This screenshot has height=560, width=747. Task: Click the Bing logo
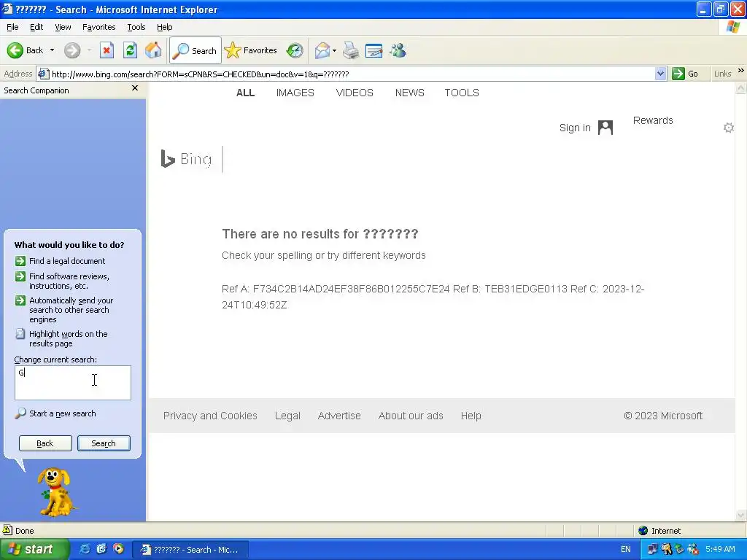(x=186, y=159)
